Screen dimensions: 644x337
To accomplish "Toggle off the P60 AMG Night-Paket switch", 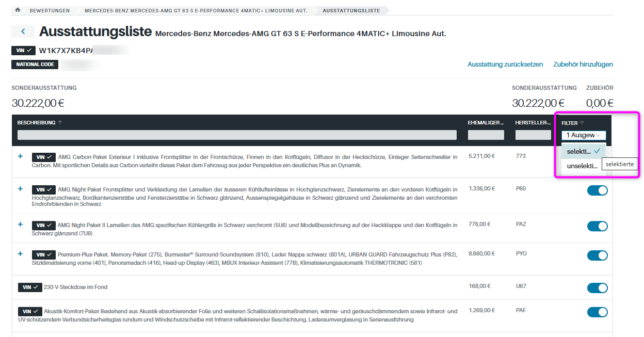I will click(598, 190).
